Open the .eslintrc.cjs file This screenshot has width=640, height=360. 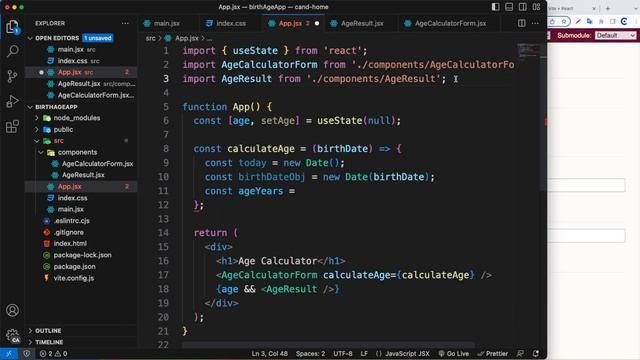click(x=71, y=221)
